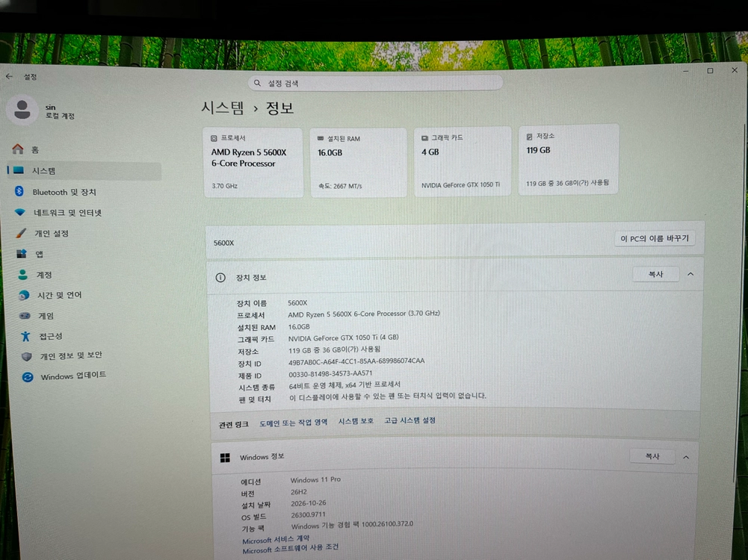
Task: Click 장치 ID value 49B7AB0C-A64F-4CC1
Action: coord(356,361)
